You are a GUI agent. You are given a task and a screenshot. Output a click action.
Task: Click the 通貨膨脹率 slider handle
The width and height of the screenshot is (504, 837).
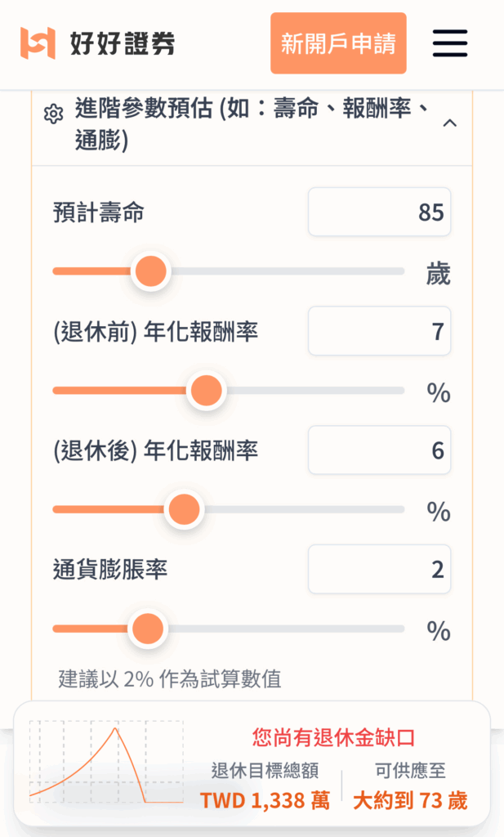146,629
